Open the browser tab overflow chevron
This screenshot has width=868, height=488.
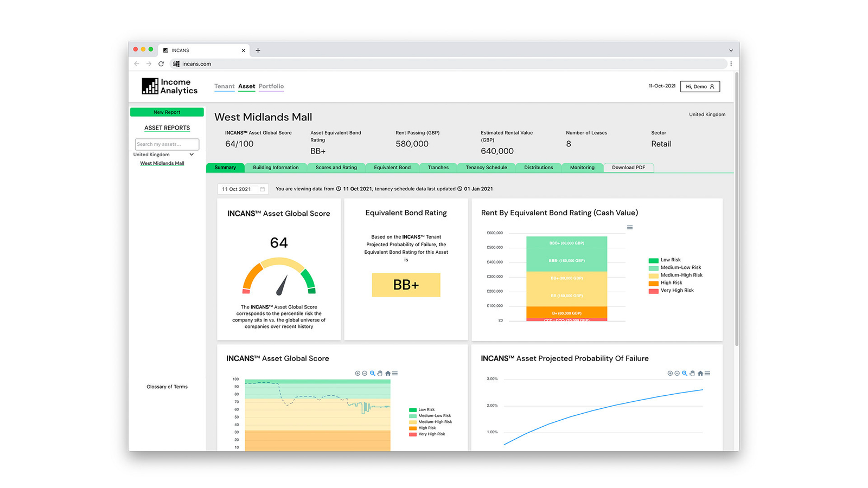(x=731, y=50)
